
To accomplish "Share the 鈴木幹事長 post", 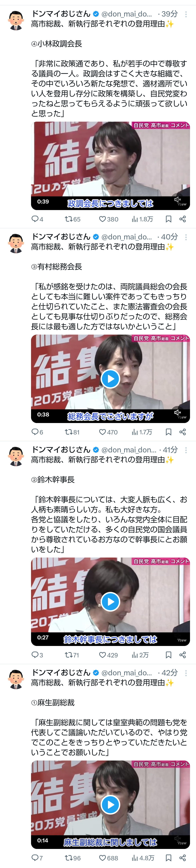I will tap(183, 655).
